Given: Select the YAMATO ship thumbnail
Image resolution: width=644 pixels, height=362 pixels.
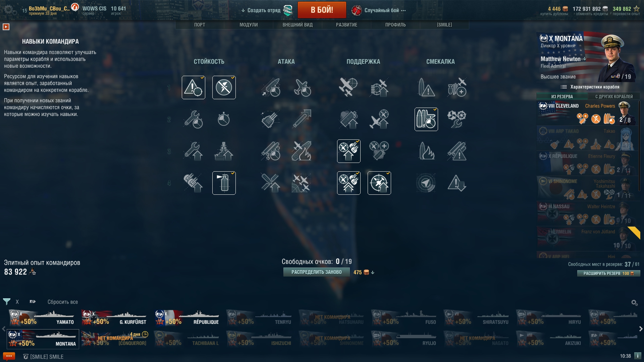Looking at the screenshot, I should coord(43,318).
